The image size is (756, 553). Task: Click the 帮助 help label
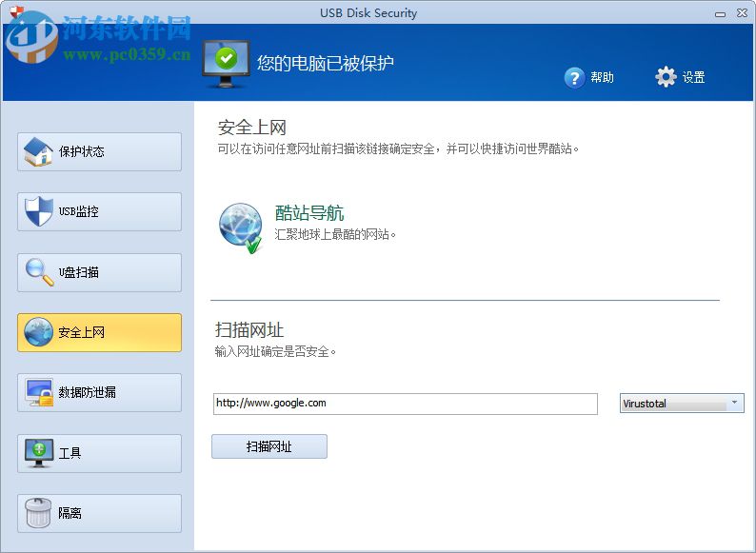tap(602, 77)
